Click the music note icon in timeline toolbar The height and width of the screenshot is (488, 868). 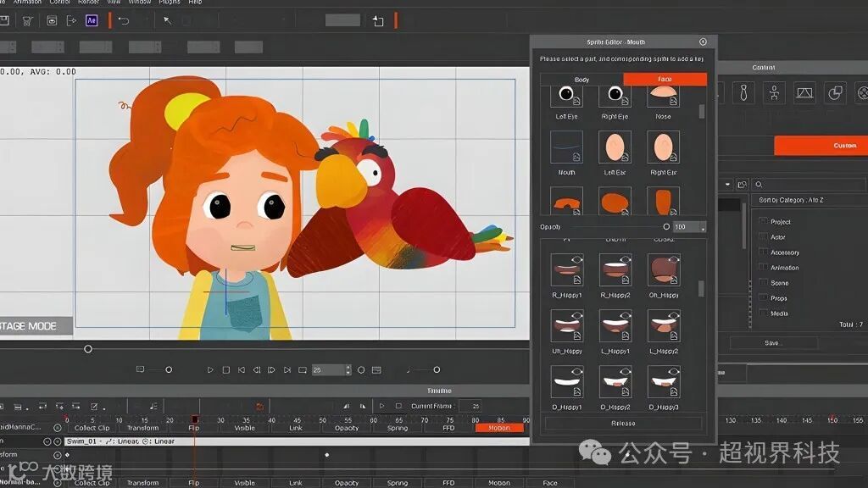[x=153, y=406]
